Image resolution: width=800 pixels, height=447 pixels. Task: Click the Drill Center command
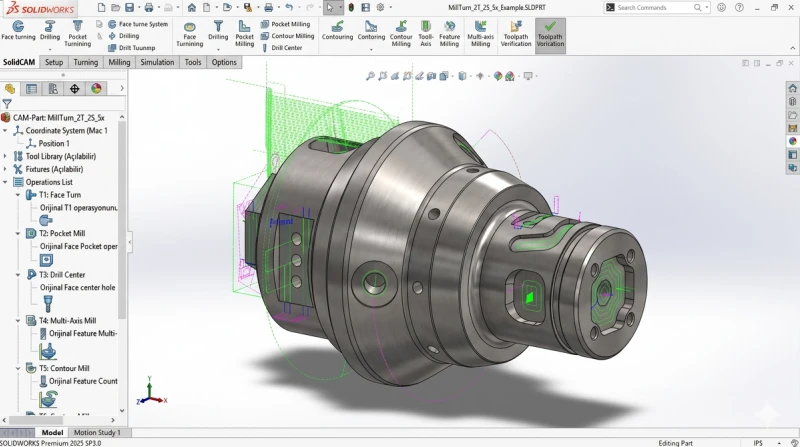(282, 48)
